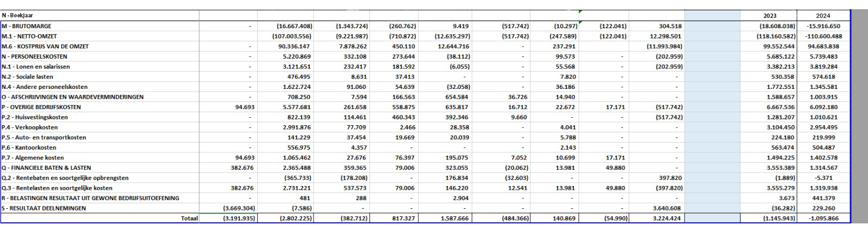This screenshot has height=244, width=868.
Task: Select the 2024 total value -1.095.866
Action: tap(822, 219)
